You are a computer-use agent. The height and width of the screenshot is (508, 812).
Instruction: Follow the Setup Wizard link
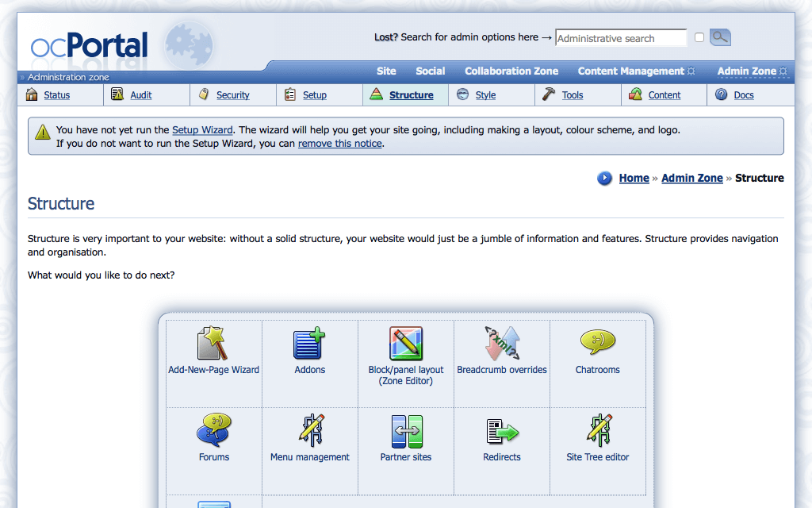(x=202, y=130)
